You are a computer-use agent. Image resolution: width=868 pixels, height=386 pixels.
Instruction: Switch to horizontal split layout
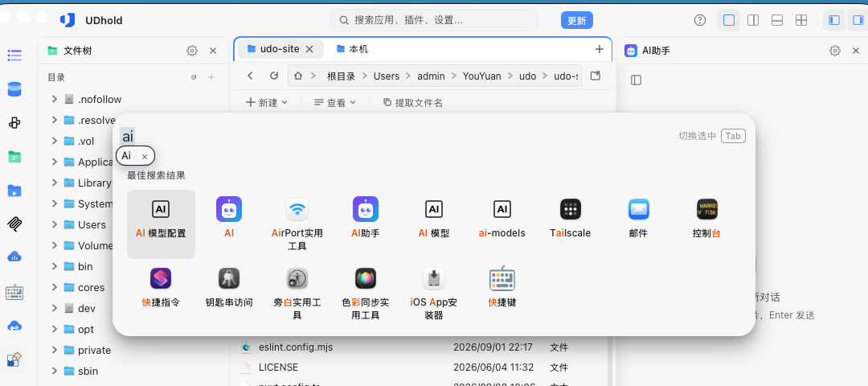(x=776, y=20)
